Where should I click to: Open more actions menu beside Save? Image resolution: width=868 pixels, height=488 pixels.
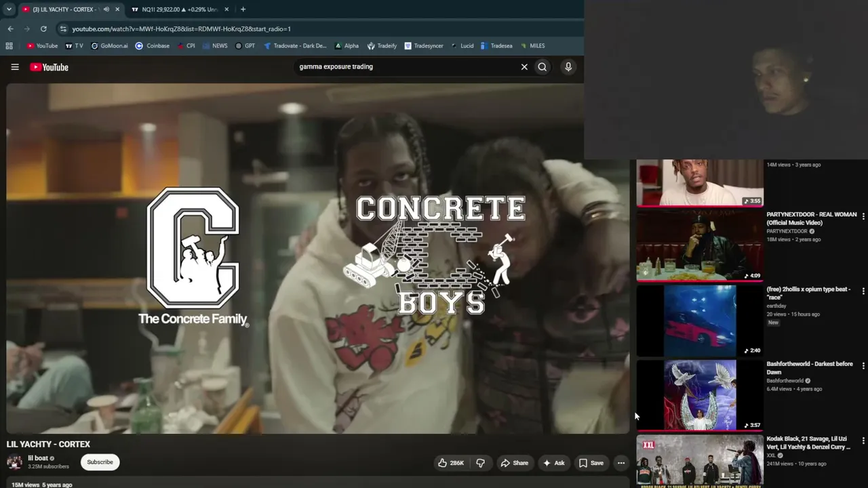tap(620, 463)
